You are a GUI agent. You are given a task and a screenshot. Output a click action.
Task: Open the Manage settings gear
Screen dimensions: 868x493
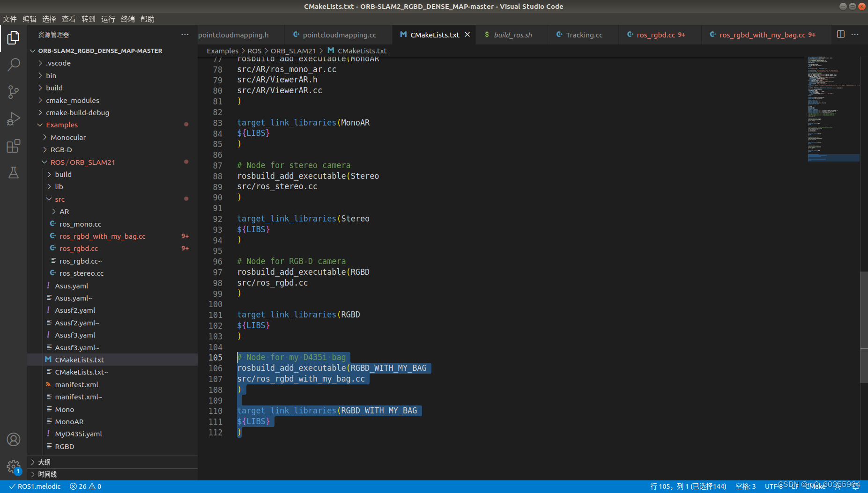pos(14,467)
